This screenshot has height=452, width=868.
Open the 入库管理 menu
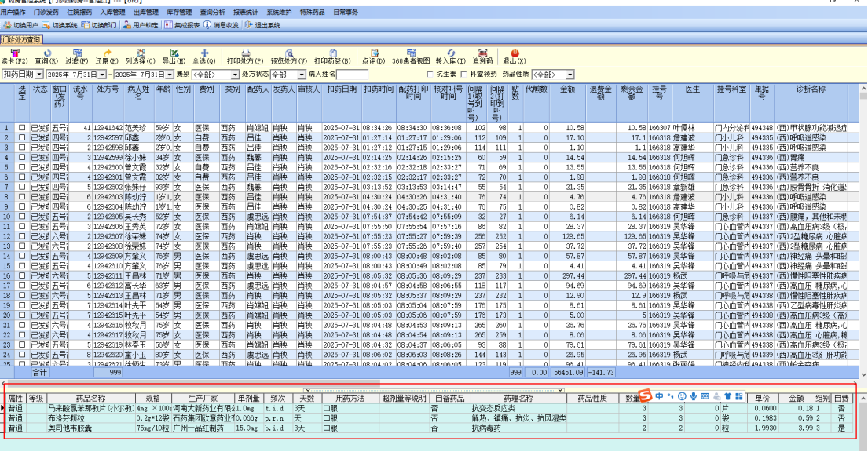point(112,12)
